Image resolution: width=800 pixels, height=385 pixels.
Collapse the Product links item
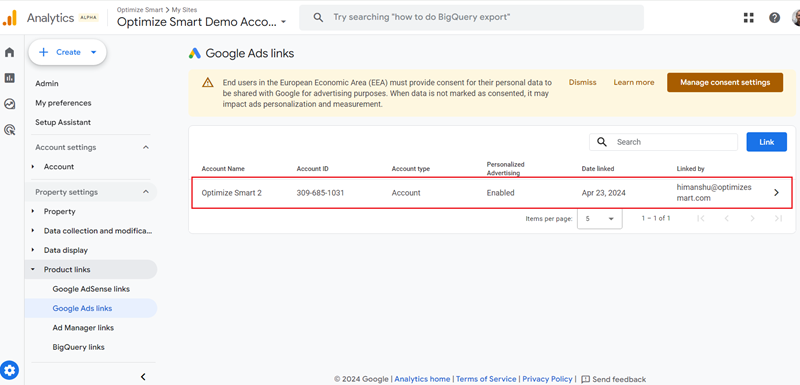33,270
